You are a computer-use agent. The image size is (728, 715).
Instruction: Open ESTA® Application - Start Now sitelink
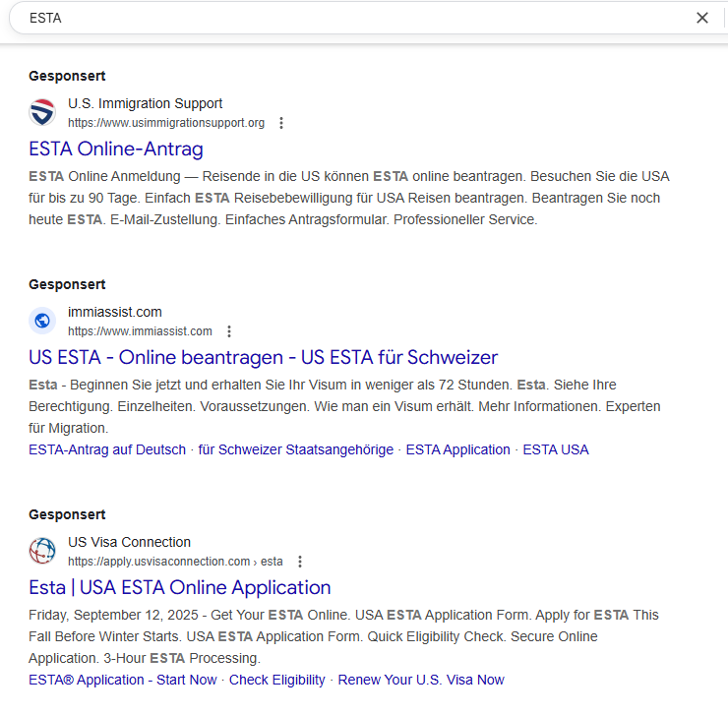coord(123,681)
